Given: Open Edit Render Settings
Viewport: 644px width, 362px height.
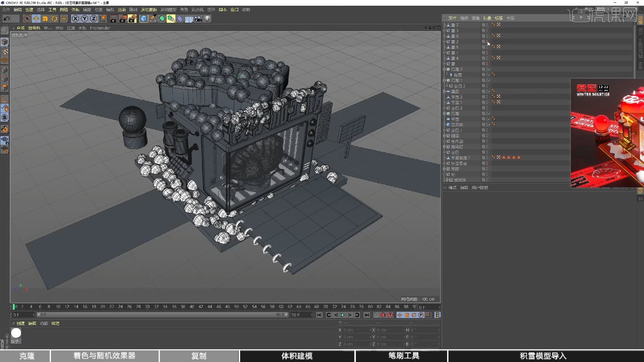Looking at the screenshot, I should (x=132, y=19).
